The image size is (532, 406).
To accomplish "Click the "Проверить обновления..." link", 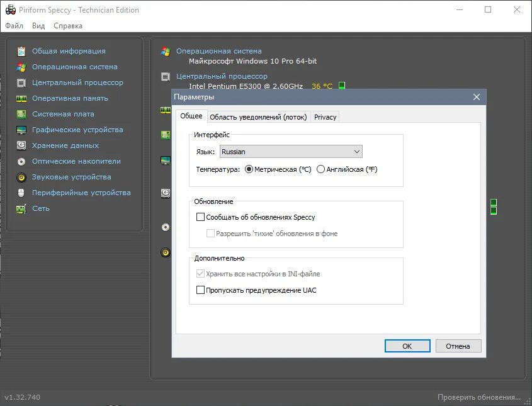I will pyautogui.click(x=478, y=397).
